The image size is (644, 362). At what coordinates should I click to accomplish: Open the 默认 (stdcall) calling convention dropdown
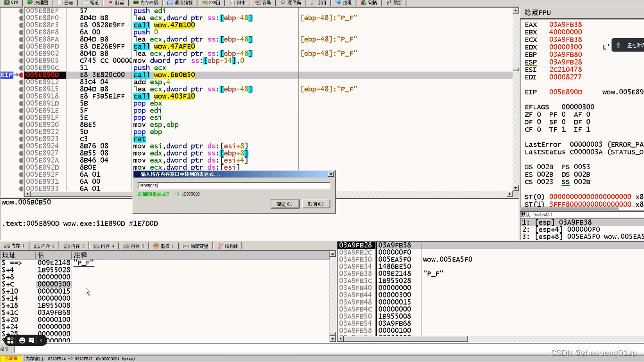(582, 214)
